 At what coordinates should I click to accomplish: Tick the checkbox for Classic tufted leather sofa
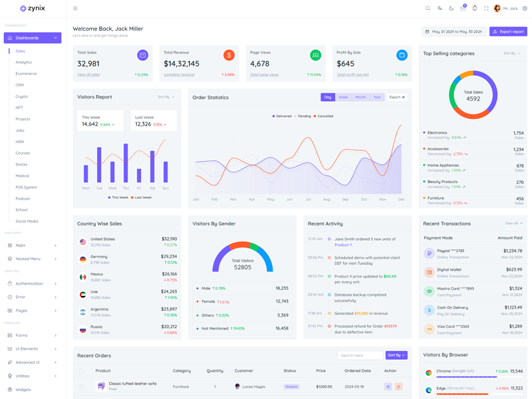pos(82,386)
